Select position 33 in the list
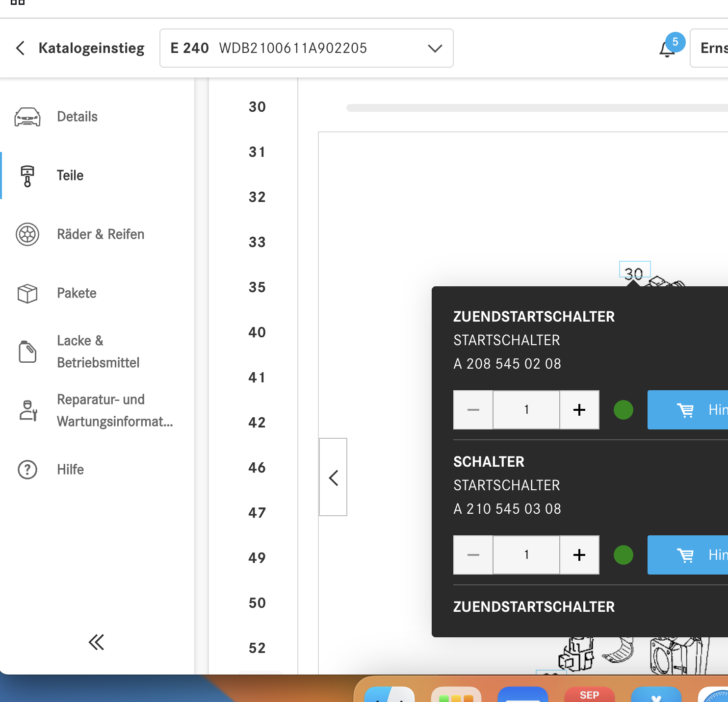728x702 pixels. pos(257,242)
